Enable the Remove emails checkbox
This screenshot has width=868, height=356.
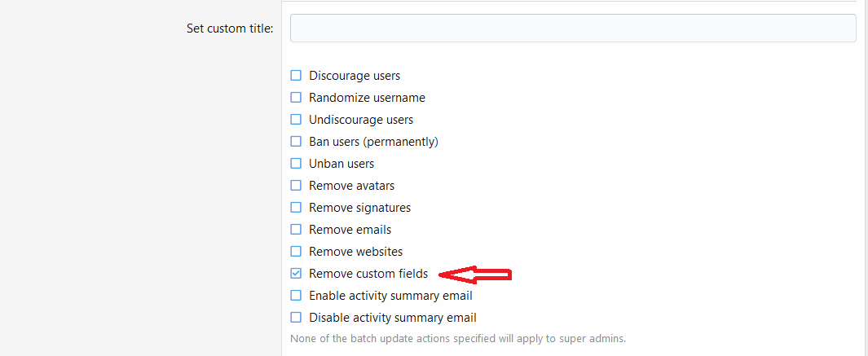coord(296,230)
